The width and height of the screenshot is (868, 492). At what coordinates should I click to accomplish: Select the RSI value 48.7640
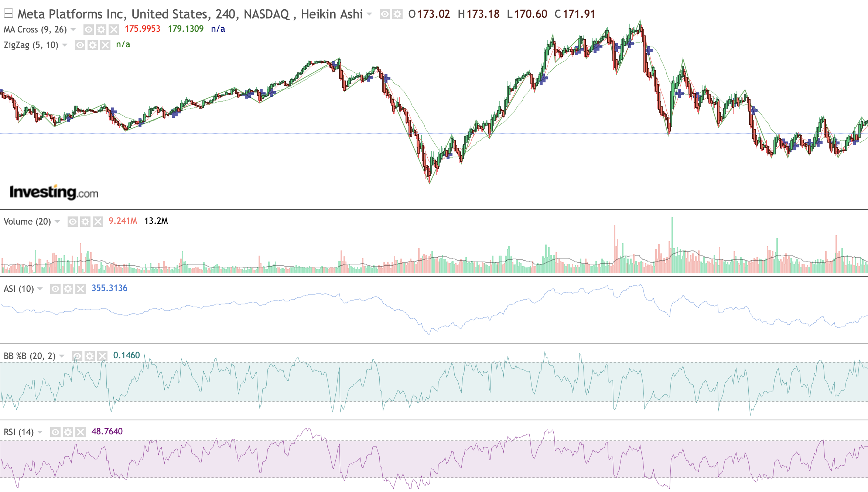107,431
